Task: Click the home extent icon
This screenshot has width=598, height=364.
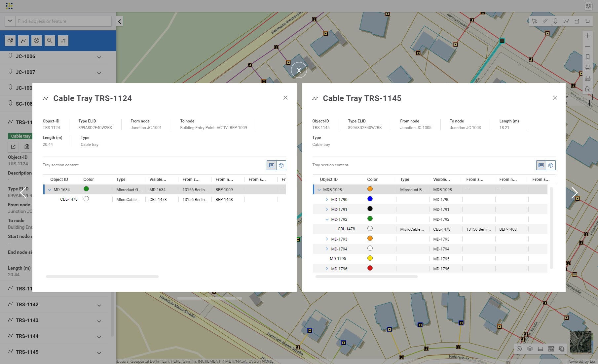Action: click(x=587, y=89)
